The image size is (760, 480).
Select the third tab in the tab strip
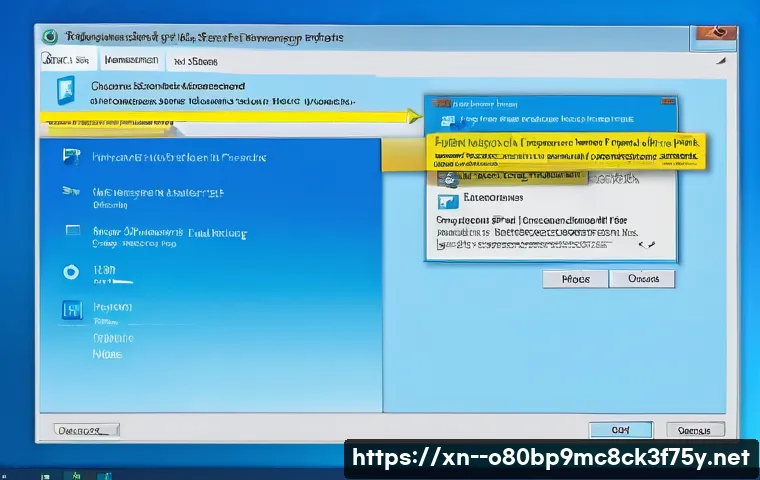[195, 62]
